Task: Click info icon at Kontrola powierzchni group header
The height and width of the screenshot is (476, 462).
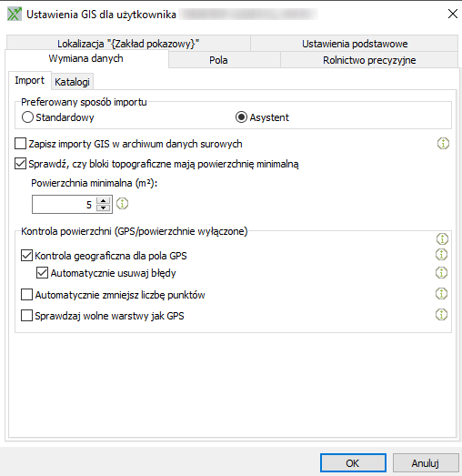Action: 442,239
